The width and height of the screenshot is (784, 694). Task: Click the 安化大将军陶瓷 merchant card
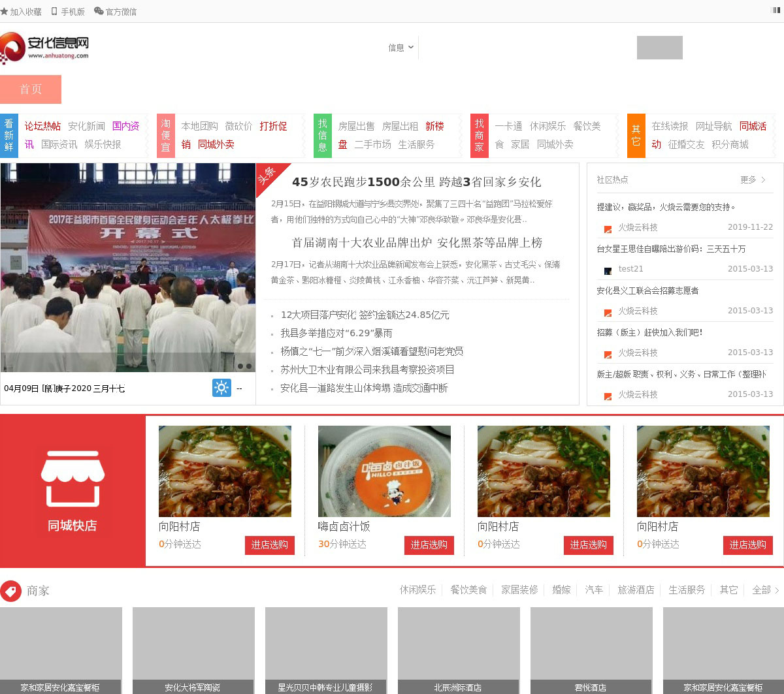[x=193, y=650]
